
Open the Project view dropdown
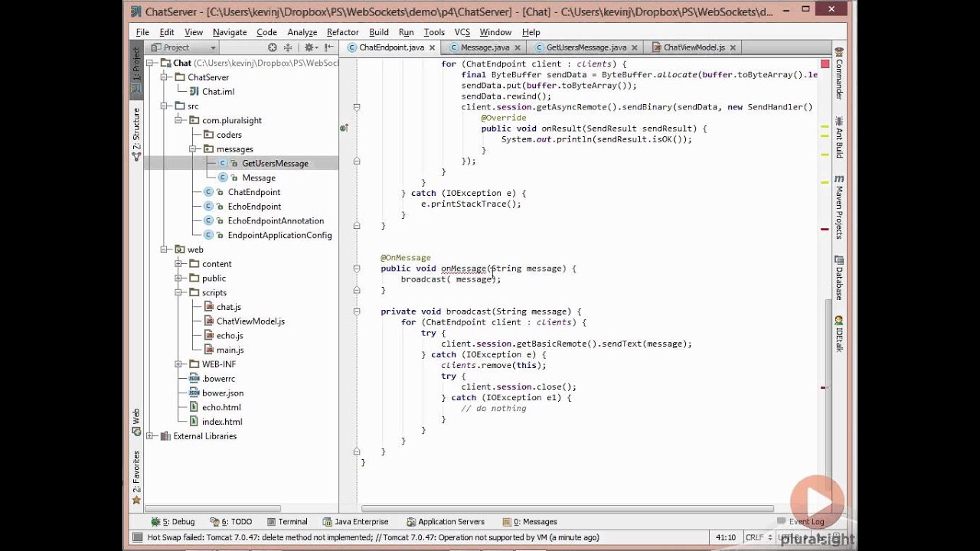(183, 47)
